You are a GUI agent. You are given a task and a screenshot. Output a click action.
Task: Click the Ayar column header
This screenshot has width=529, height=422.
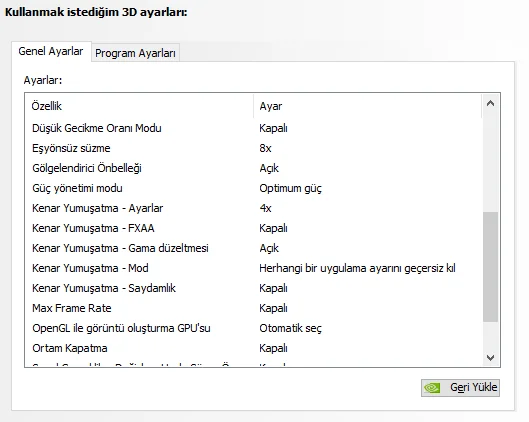368,106
